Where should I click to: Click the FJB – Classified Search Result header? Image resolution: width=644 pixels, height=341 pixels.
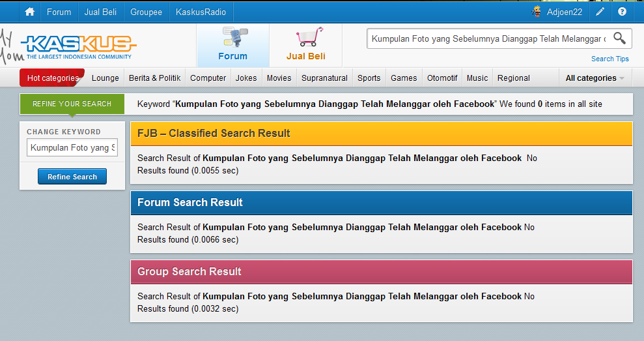coord(382,133)
